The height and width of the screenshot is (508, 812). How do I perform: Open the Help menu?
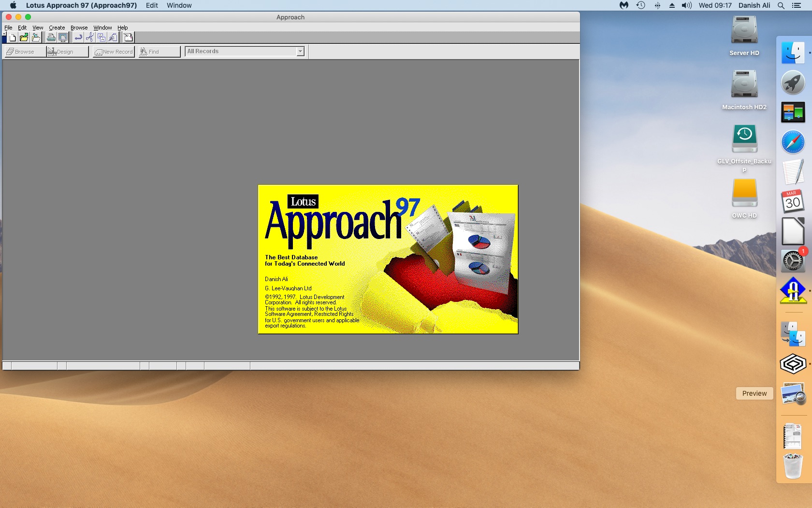coord(123,28)
